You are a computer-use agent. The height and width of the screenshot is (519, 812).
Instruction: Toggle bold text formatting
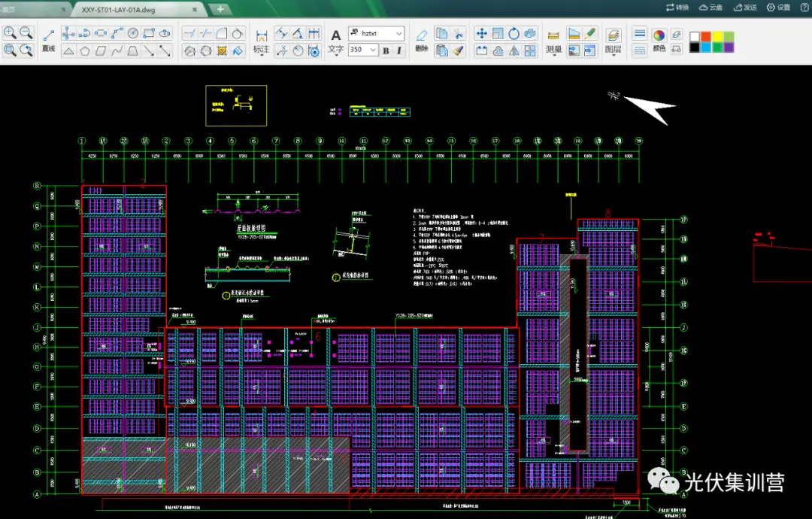pos(386,50)
